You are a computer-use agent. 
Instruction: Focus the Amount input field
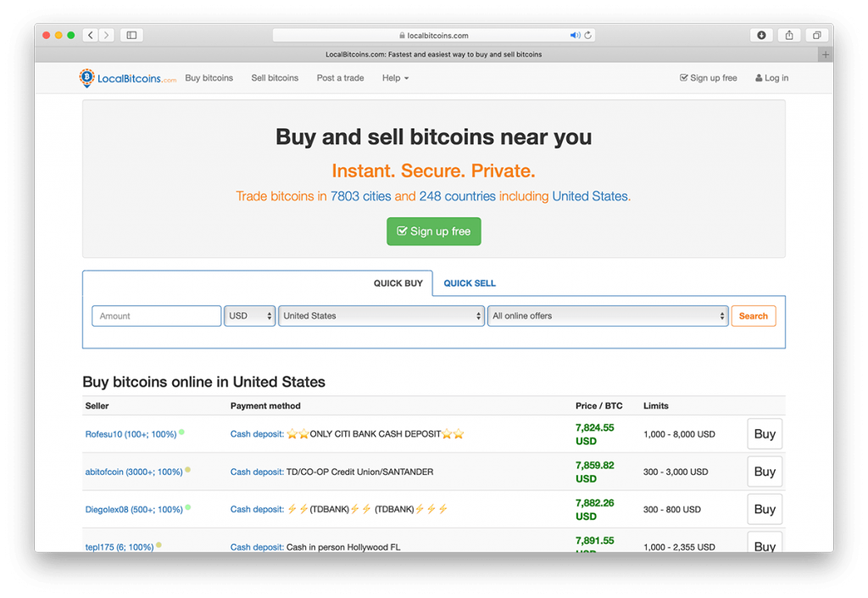pos(157,316)
